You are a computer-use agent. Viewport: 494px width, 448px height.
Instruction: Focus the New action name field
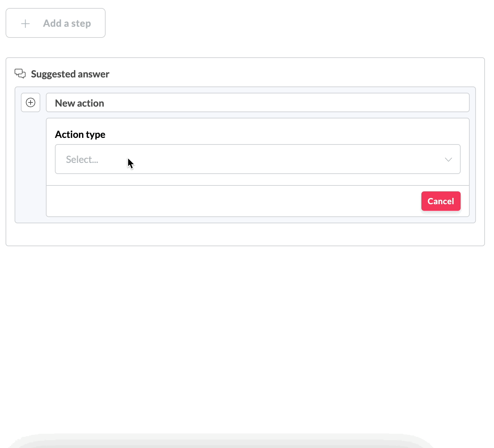point(257,103)
